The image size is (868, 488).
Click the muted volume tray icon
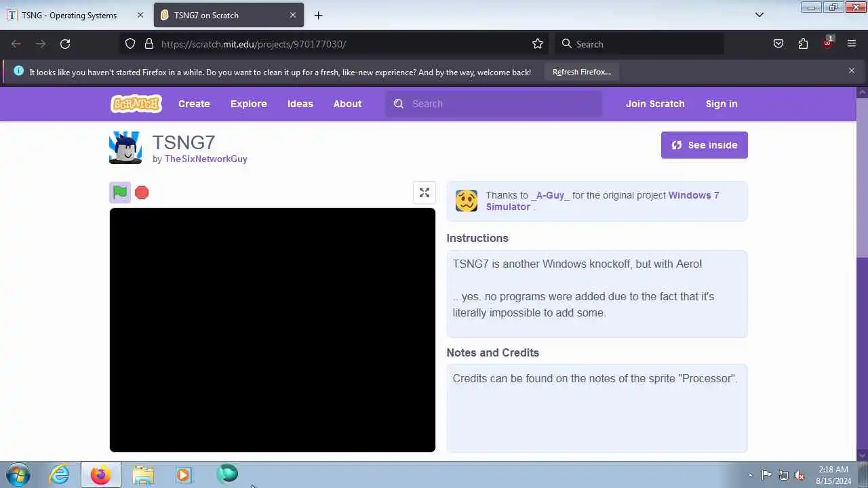[800, 475]
